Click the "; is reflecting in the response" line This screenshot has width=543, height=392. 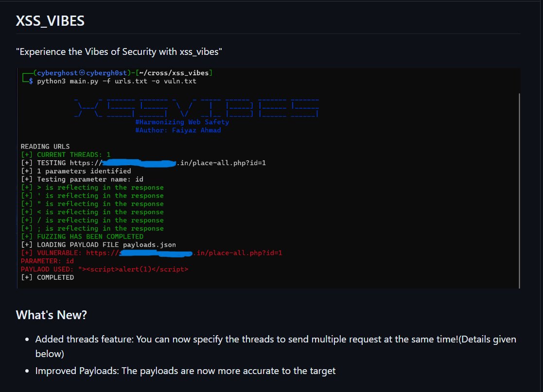pyautogui.click(x=92, y=228)
